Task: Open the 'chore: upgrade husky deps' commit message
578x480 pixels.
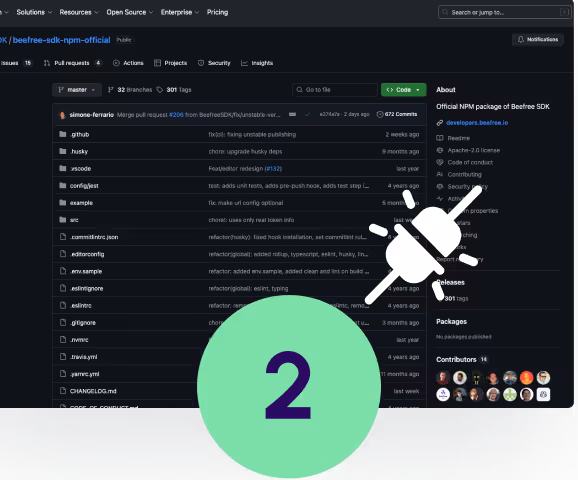Action: 245,152
